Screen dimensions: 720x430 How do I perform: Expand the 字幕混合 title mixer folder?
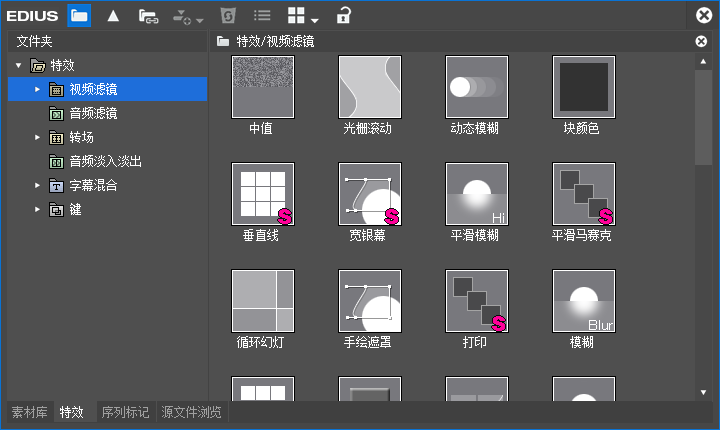(38, 186)
